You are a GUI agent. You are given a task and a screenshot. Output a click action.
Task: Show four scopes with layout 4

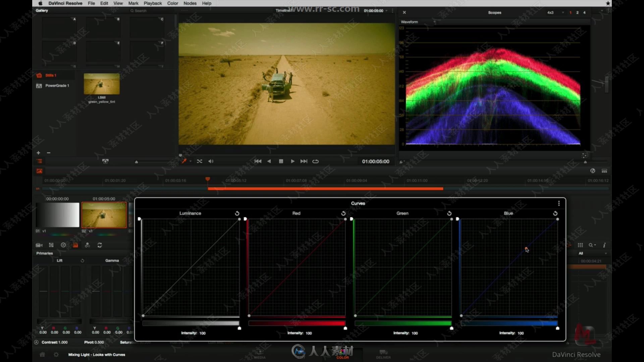[x=584, y=13]
